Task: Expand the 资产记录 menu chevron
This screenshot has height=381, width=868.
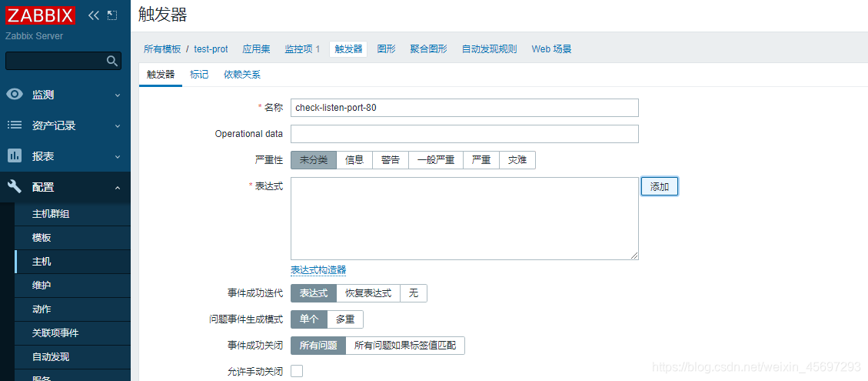Action: coord(118,126)
